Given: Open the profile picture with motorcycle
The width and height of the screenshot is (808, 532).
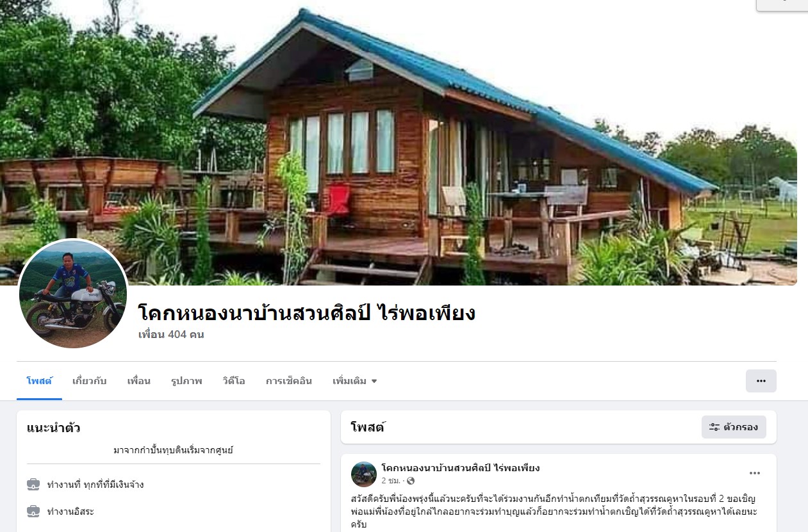Looking at the screenshot, I should [x=73, y=294].
